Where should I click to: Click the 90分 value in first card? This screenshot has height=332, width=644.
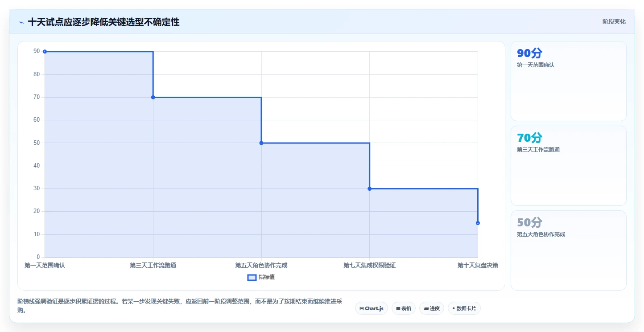tap(529, 53)
